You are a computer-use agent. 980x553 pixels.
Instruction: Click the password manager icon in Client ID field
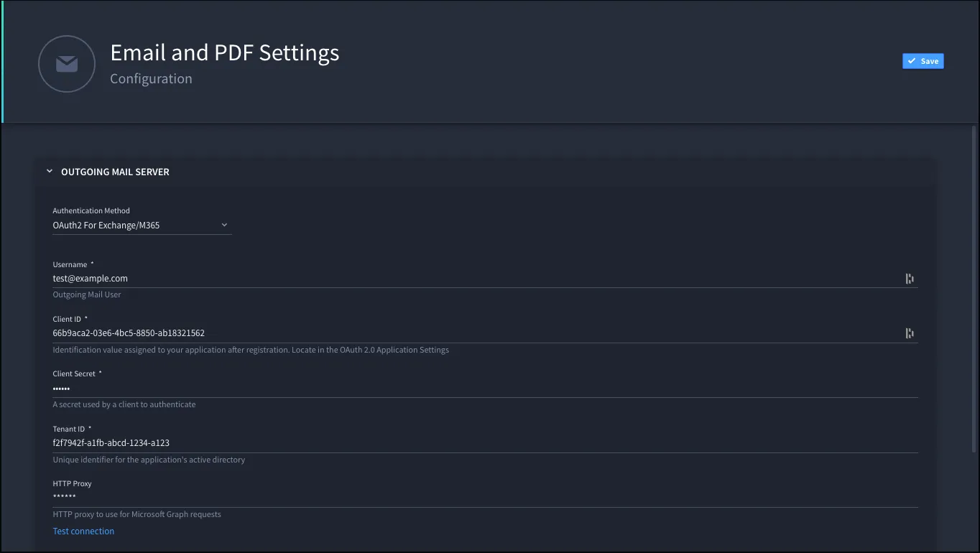910,333
